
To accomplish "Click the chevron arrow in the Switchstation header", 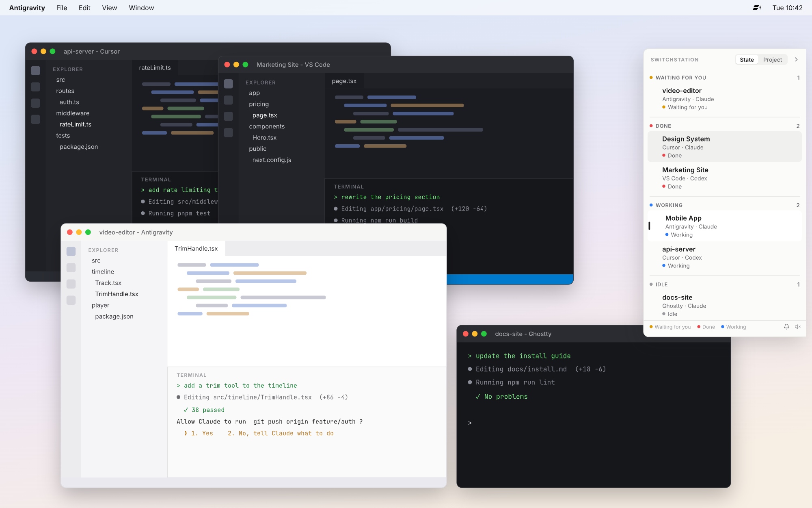I will [x=796, y=60].
